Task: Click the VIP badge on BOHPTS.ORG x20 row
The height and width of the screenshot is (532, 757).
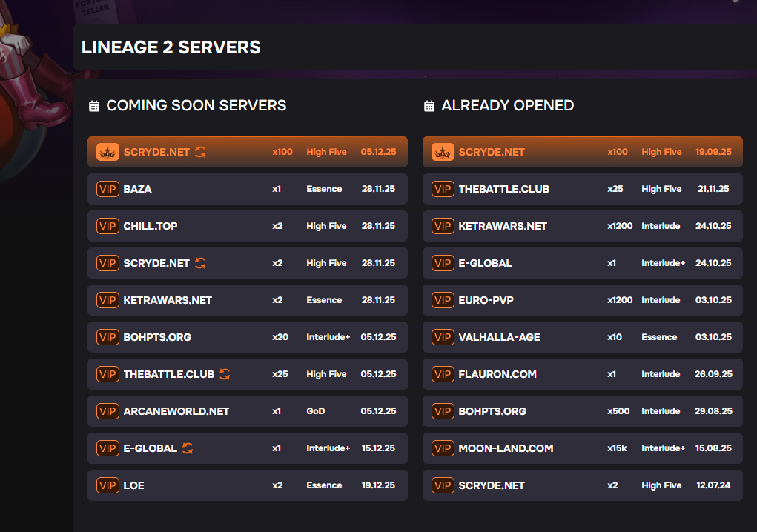Action: pyautogui.click(x=108, y=337)
